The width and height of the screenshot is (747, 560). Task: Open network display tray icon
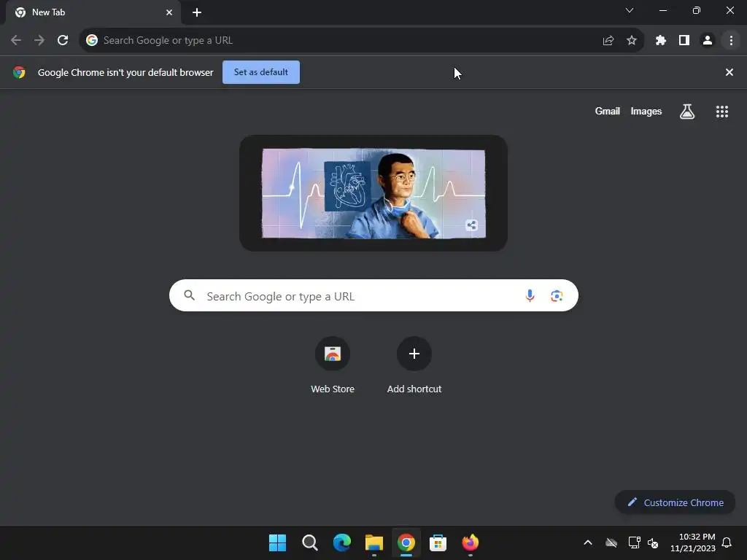(x=634, y=542)
